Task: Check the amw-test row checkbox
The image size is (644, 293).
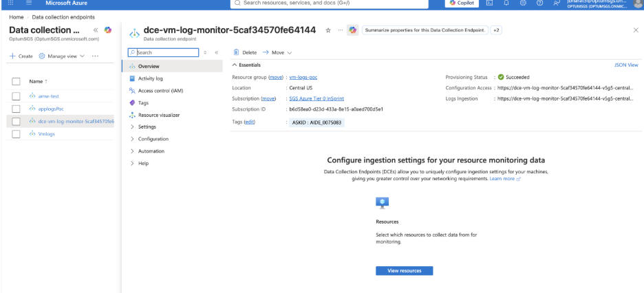Action: [x=16, y=96]
